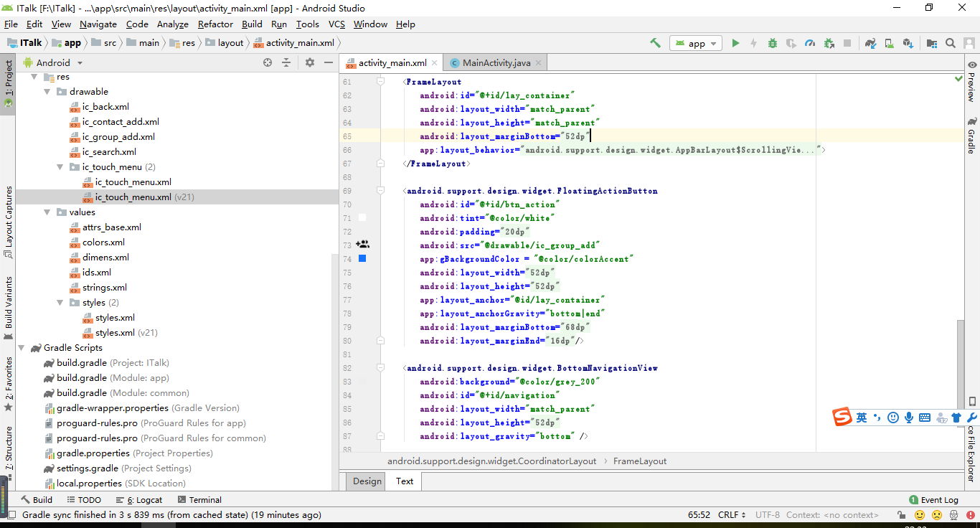
Task: Open the Android Profiler gauge icon
Action: tap(810, 43)
